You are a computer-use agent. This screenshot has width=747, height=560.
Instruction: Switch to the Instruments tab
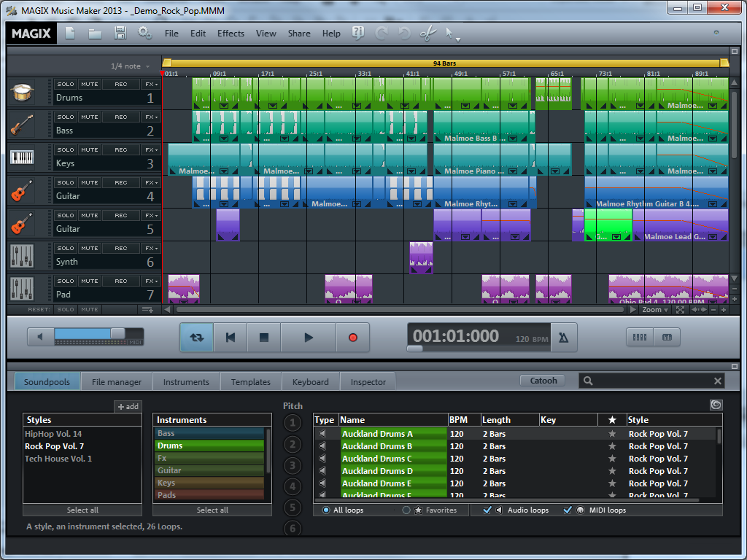click(x=186, y=382)
